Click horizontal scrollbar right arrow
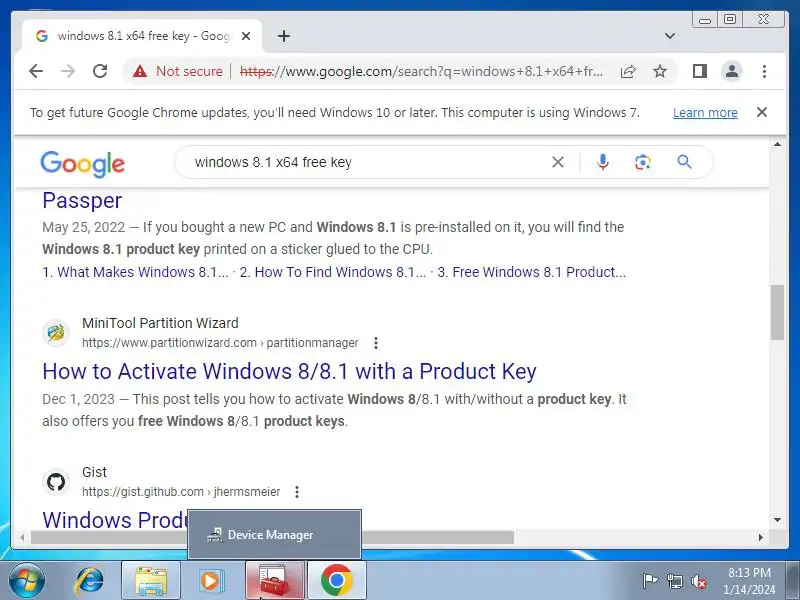The width and height of the screenshot is (800, 600). 761,537
